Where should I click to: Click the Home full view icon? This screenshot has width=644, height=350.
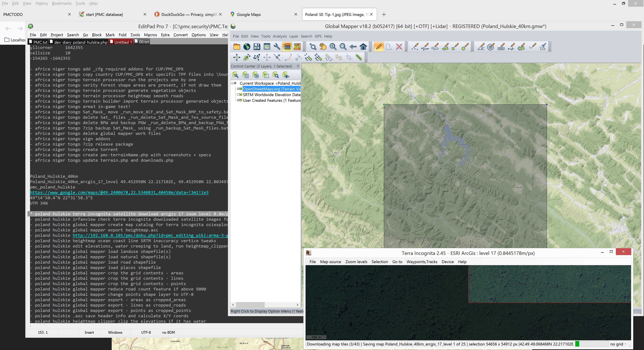click(363, 47)
